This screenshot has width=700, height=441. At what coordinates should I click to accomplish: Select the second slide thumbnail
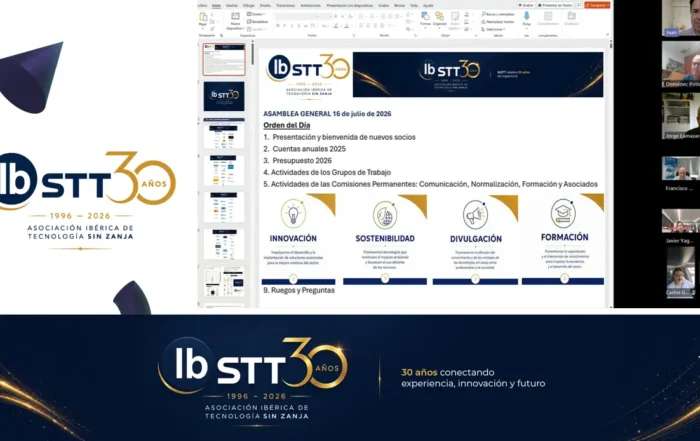click(x=224, y=96)
